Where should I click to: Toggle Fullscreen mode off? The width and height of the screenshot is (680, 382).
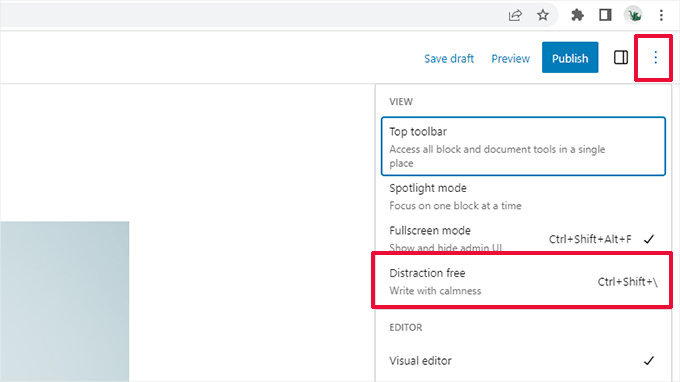[x=523, y=238]
